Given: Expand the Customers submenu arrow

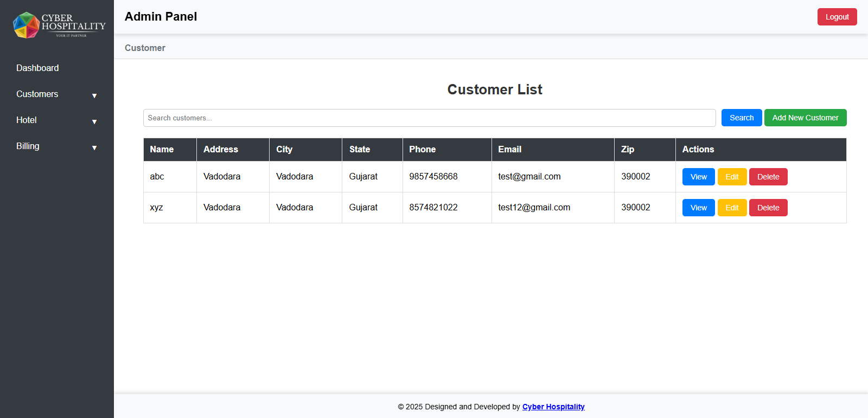Looking at the screenshot, I should coord(94,95).
